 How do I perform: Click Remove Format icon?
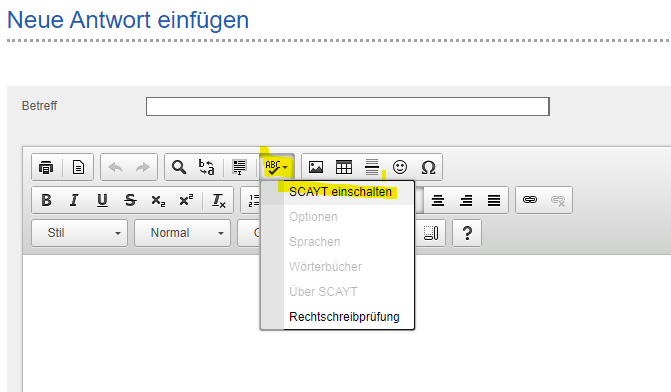point(219,200)
